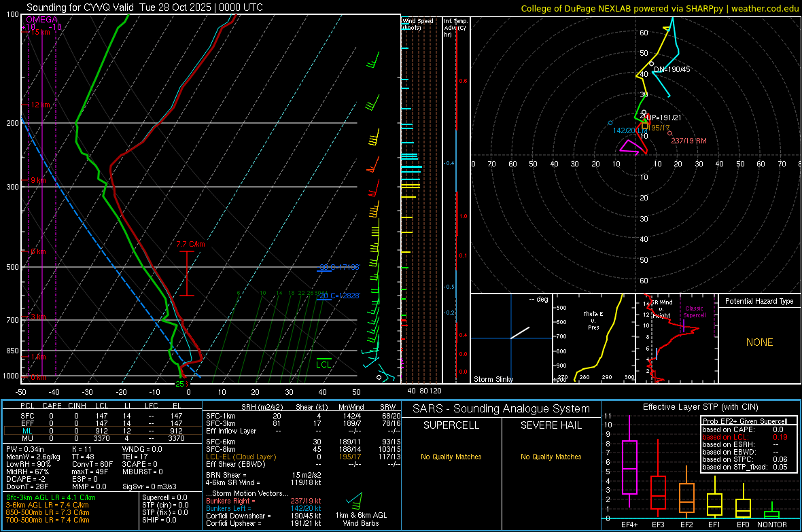Click the ConvT = 60F value
Screen dimensions: 802x532
[92, 464]
